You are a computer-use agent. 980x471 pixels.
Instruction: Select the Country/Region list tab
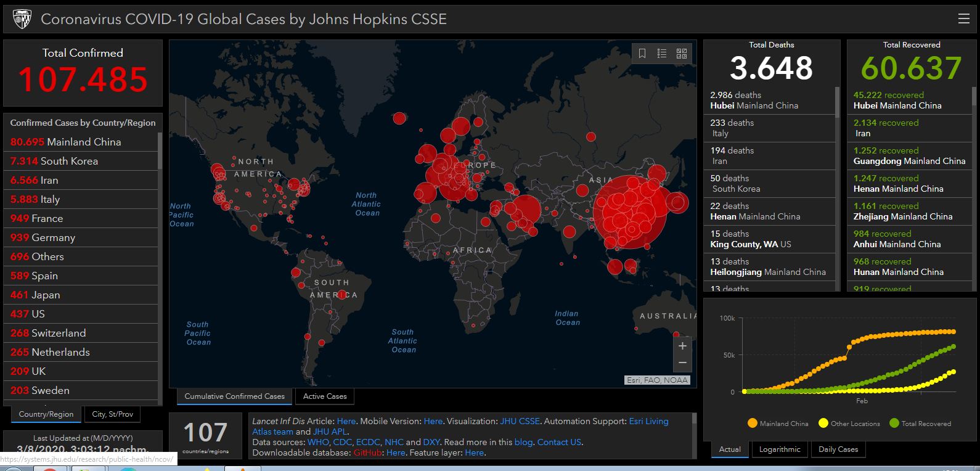click(46, 414)
